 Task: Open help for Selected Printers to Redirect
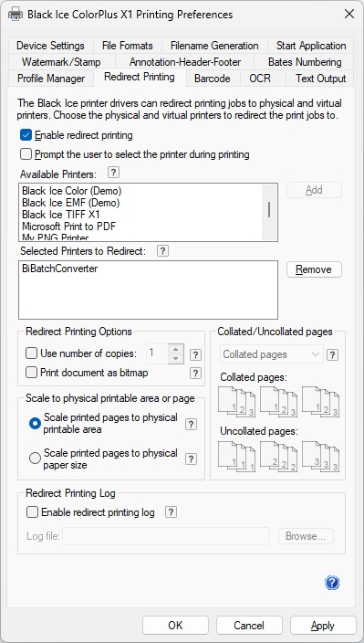click(162, 251)
